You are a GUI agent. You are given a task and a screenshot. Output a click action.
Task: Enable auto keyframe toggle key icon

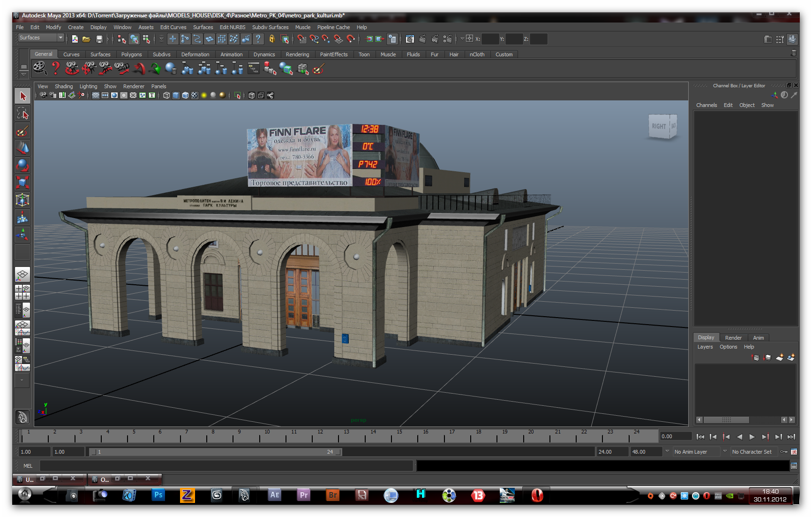tap(783, 452)
